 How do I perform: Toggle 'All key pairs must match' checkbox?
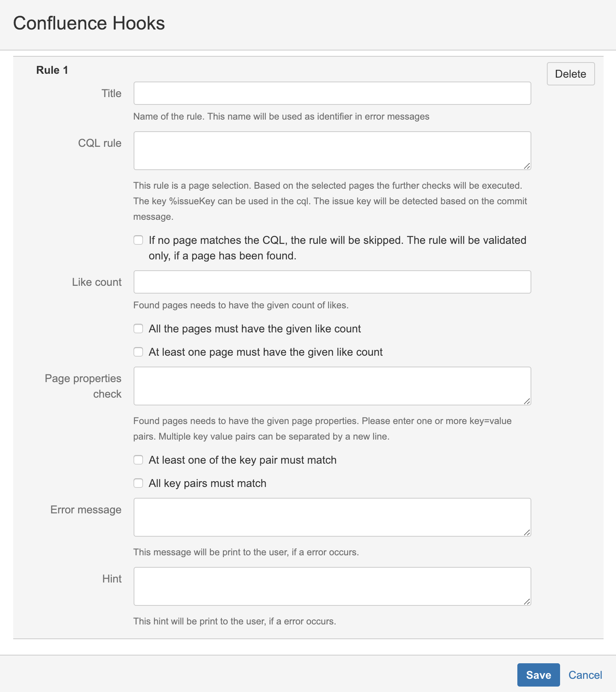point(138,483)
